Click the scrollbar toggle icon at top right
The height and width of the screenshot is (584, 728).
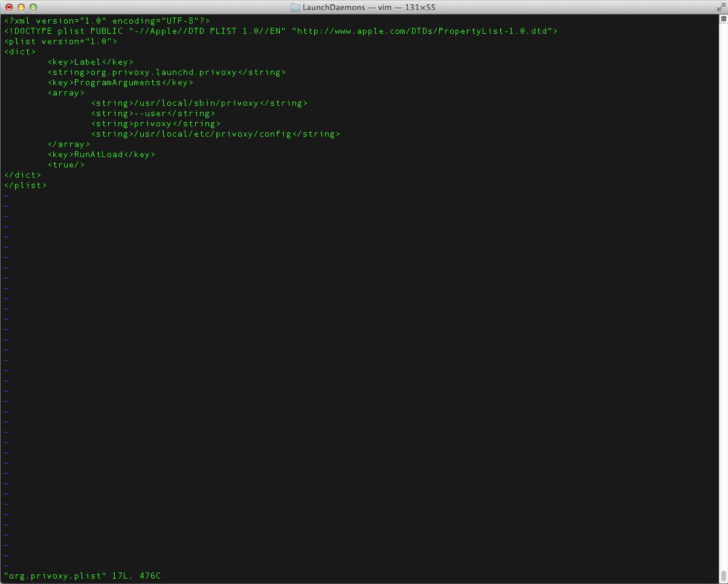tap(723, 19)
